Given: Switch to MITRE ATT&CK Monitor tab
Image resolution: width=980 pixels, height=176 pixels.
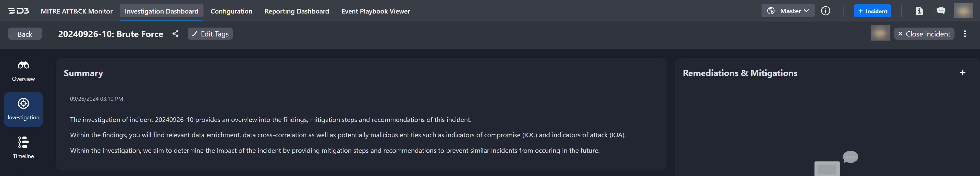Looking at the screenshot, I should 77,11.
